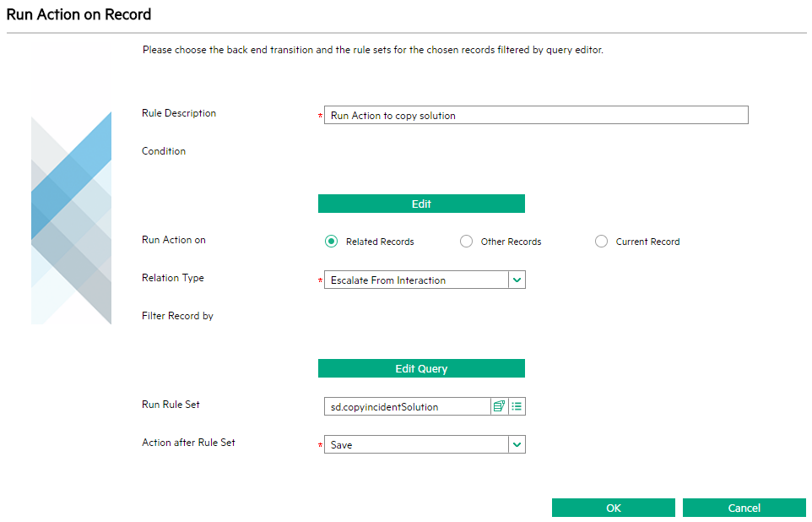Screen dimensions: 812x522
Task: Dismiss dialog with Cancel button
Action: pos(744,508)
